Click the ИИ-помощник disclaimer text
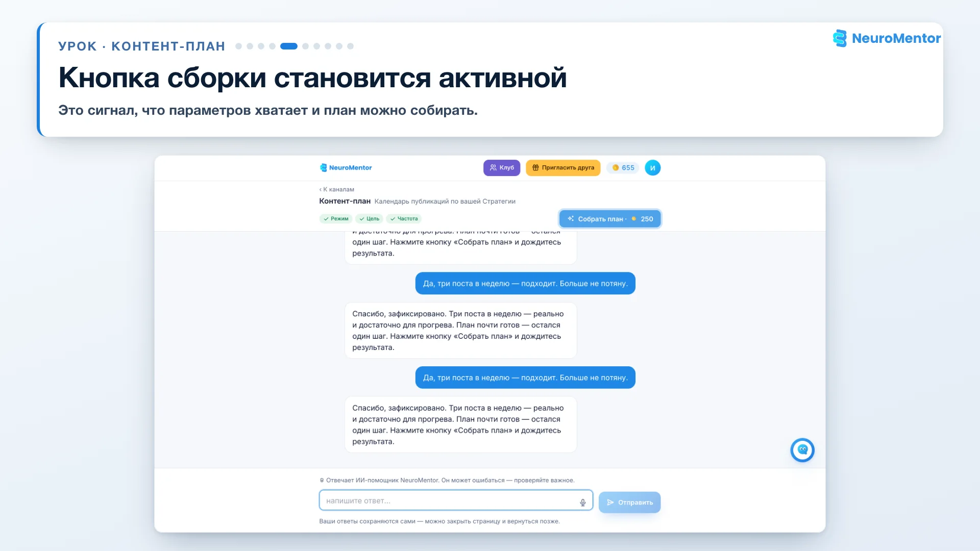The width and height of the screenshot is (980, 551). click(450, 480)
